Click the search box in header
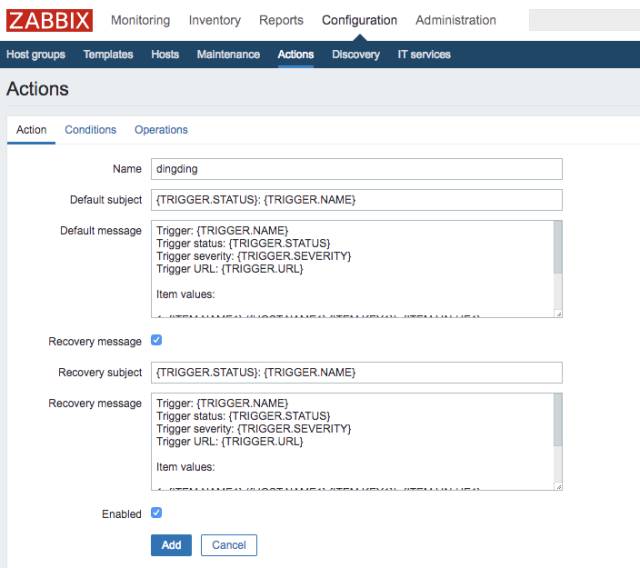 (584, 20)
